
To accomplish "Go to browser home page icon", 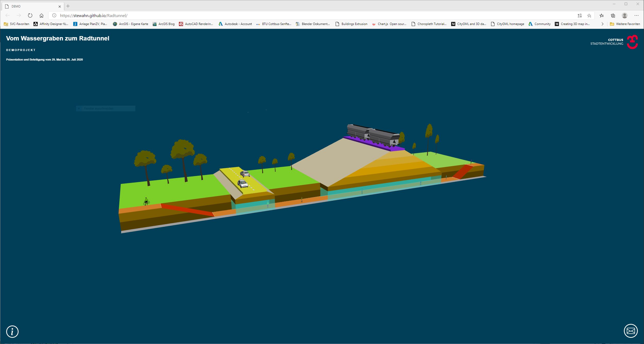I will (x=42, y=15).
